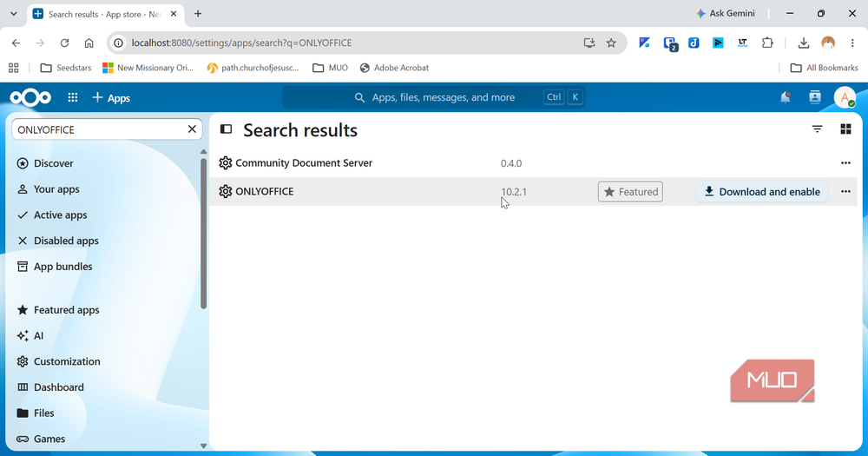Open Apps in the top bar
This screenshot has height=456, width=868.
(111, 98)
